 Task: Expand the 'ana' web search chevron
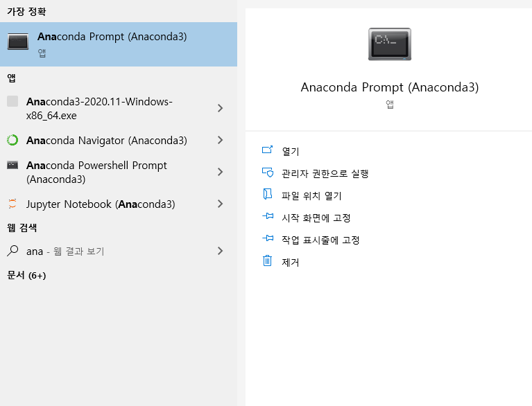(x=220, y=251)
